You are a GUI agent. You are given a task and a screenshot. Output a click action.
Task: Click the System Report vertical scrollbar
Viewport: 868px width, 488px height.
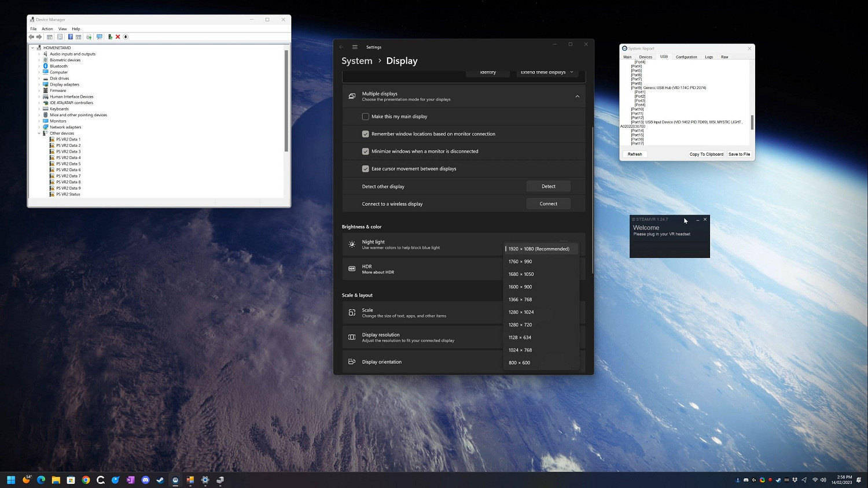click(x=752, y=122)
